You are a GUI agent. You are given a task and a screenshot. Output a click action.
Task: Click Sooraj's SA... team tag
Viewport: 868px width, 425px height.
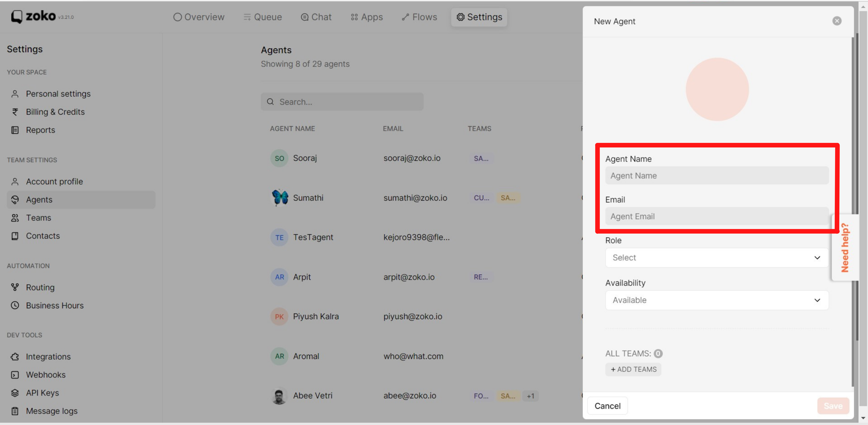(x=481, y=158)
